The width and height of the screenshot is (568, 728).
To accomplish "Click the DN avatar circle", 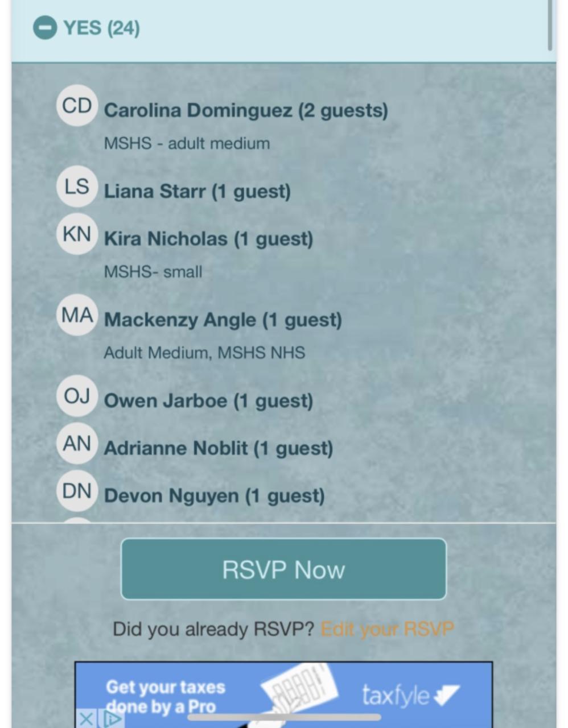I will tap(77, 491).
